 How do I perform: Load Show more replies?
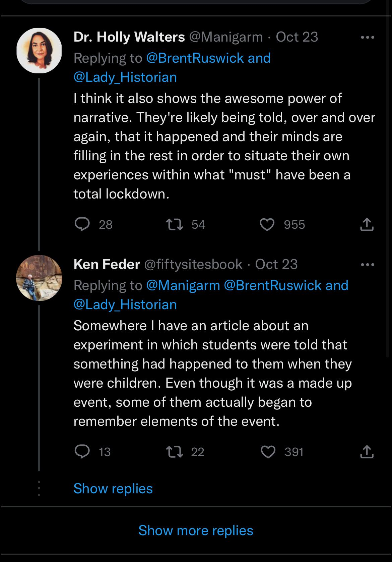(x=196, y=530)
